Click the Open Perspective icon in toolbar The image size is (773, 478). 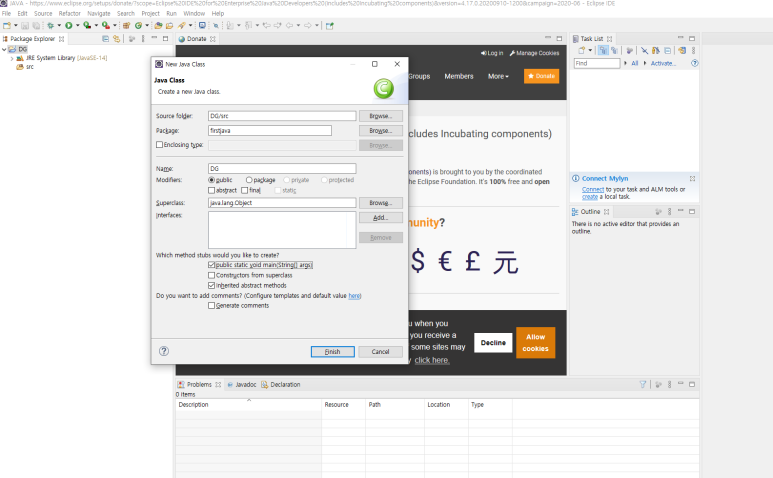[330, 26]
